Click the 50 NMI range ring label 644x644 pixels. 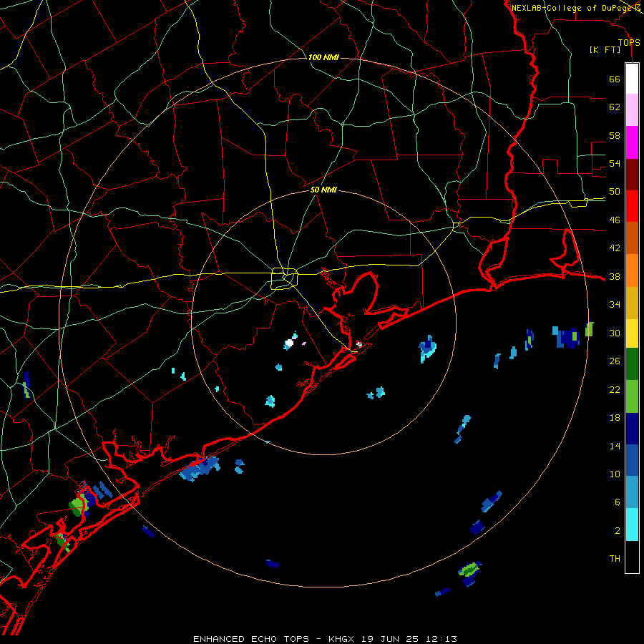(323, 190)
